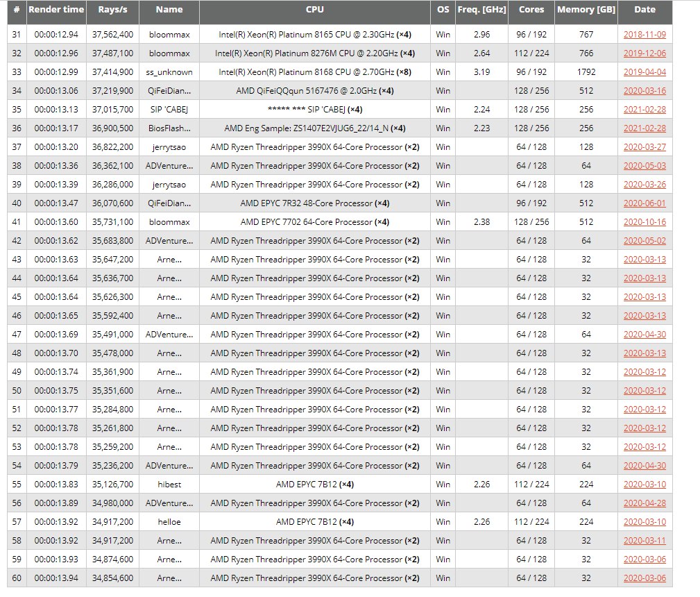Open the 2020-03-16 date link

point(644,91)
